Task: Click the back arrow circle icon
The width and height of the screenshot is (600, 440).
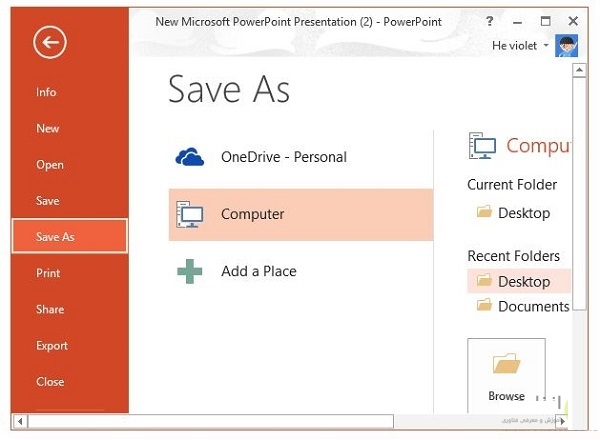Action: pos(47,42)
